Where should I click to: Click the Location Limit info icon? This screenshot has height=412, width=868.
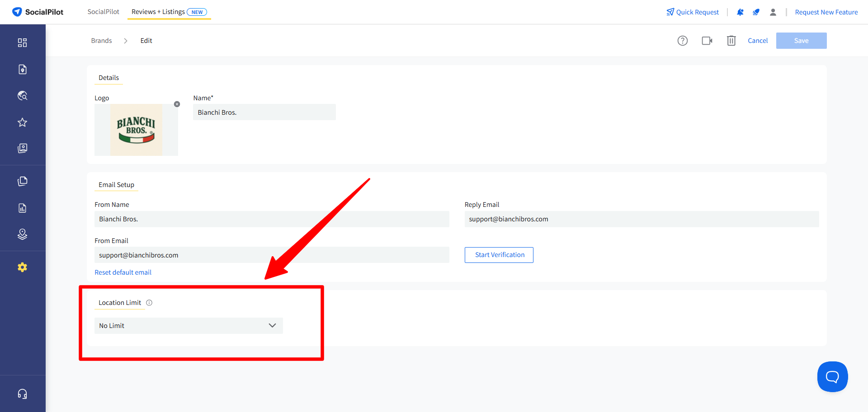[x=149, y=303]
